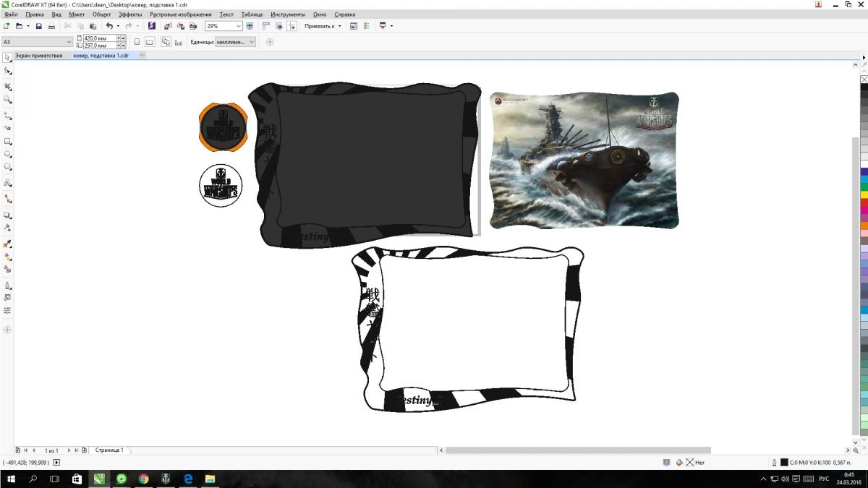Click the Undo arrow button
868x488 pixels.
pyautogui.click(x=109, y=26)
